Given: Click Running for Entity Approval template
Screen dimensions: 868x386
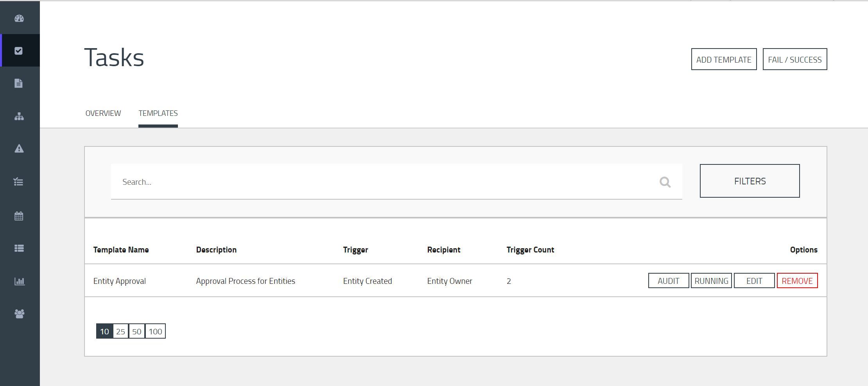Looking at the screenshot, I should click(x=711, y=281).
